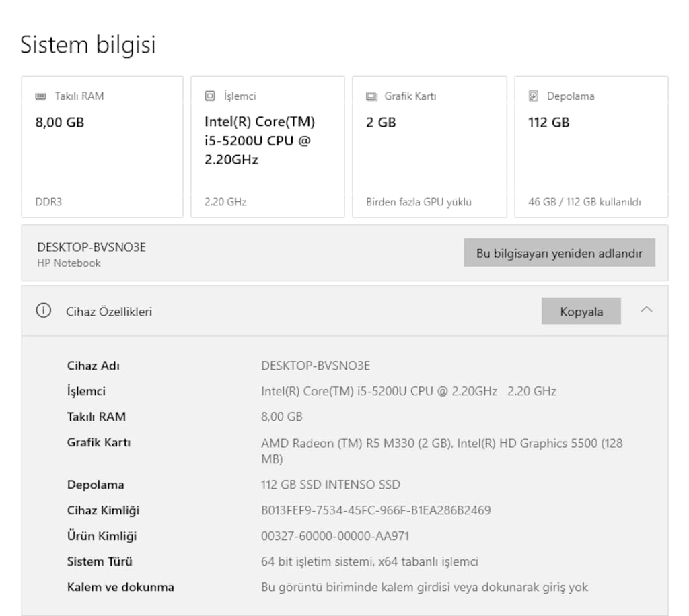Viewport: 689px width, 616px height.
Task: Click the Kalem ve dokunma row label
Action: point(120,588)
